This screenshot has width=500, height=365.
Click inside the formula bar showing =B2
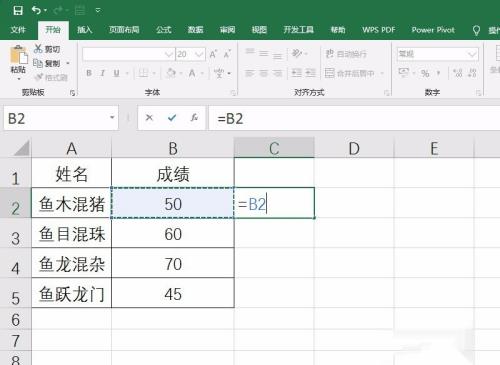(354, 118)
